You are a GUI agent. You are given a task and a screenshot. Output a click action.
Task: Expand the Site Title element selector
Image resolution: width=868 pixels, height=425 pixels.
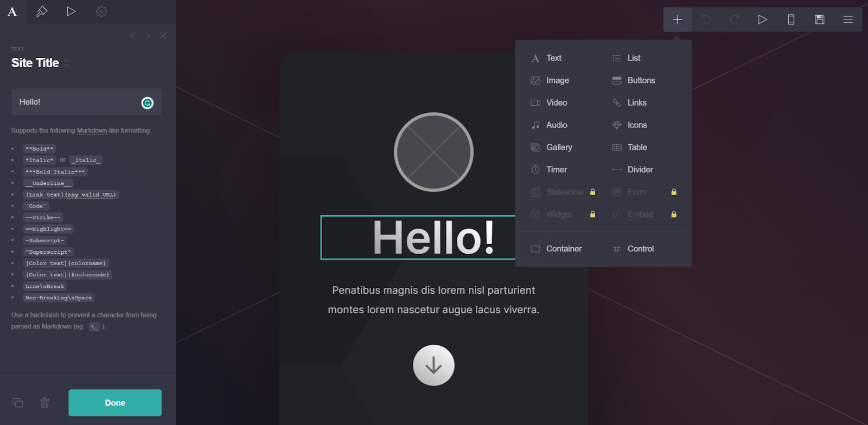pyautogui.click(x=66, y=63)
